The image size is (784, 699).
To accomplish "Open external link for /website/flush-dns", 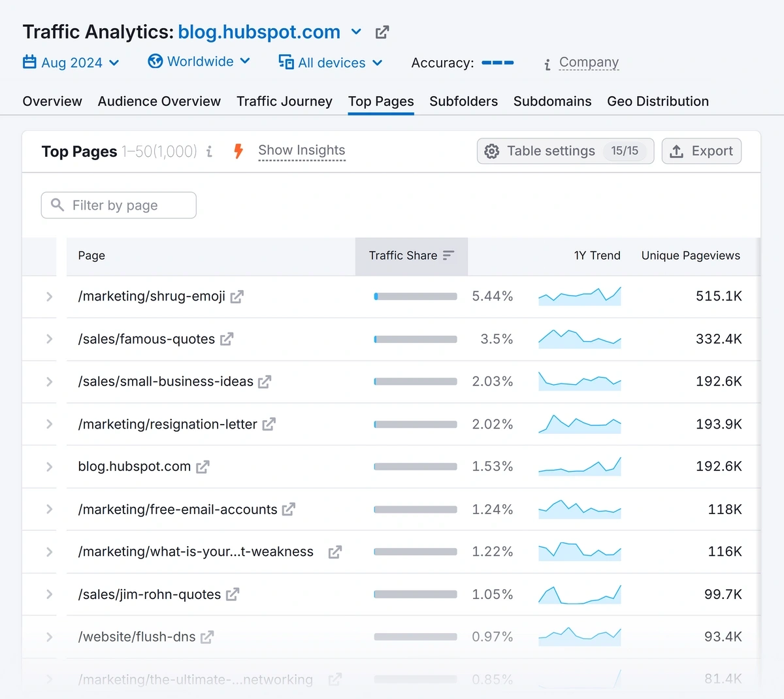I will click(207, 637).
